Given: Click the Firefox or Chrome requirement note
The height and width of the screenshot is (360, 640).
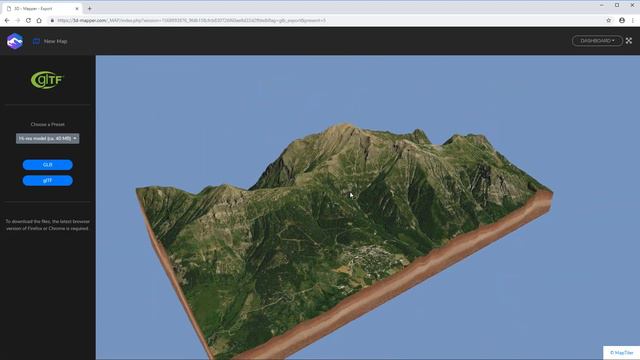Looking at the screenshot, I should click(x=47, y=225).
